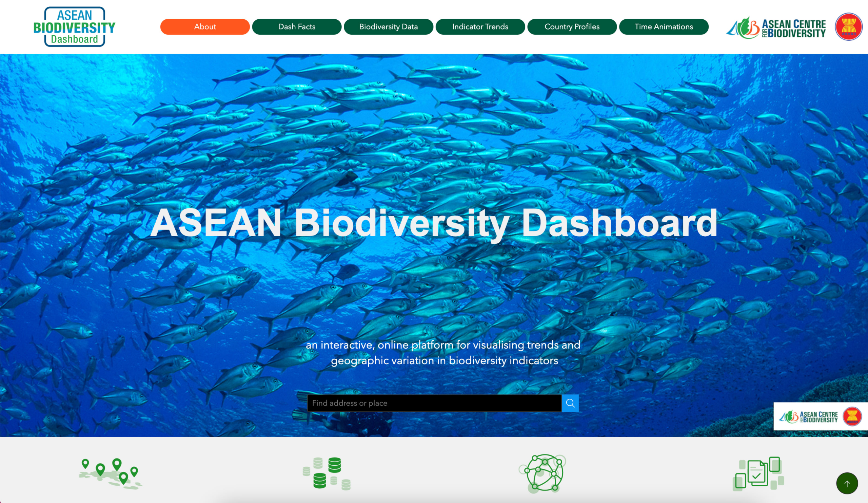The image size is (868, 503).
Task: Go to Biodiversity Data section
Action: coord(388,26)
